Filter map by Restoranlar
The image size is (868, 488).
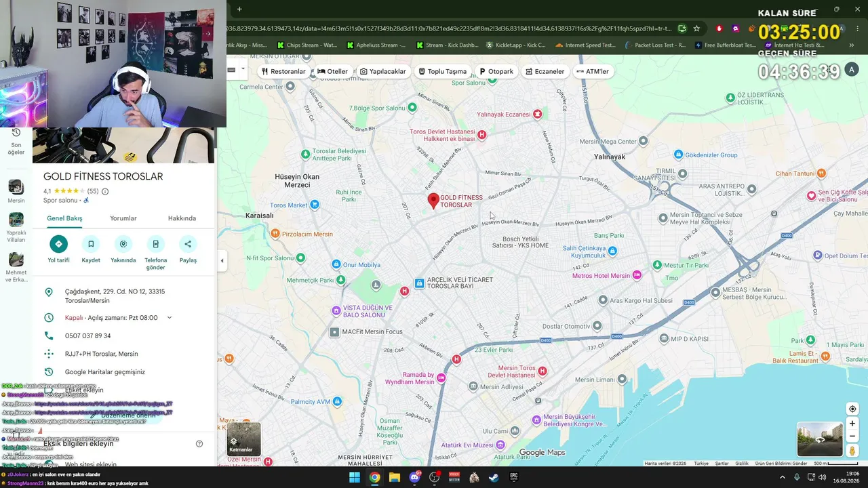coord(283,71)
